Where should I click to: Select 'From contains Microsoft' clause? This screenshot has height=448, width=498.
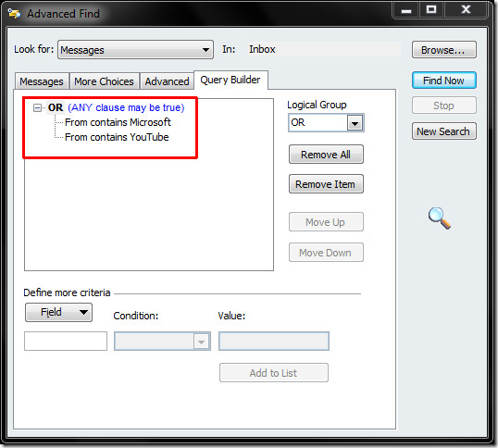pyautogui.click(x=118, y=122)
